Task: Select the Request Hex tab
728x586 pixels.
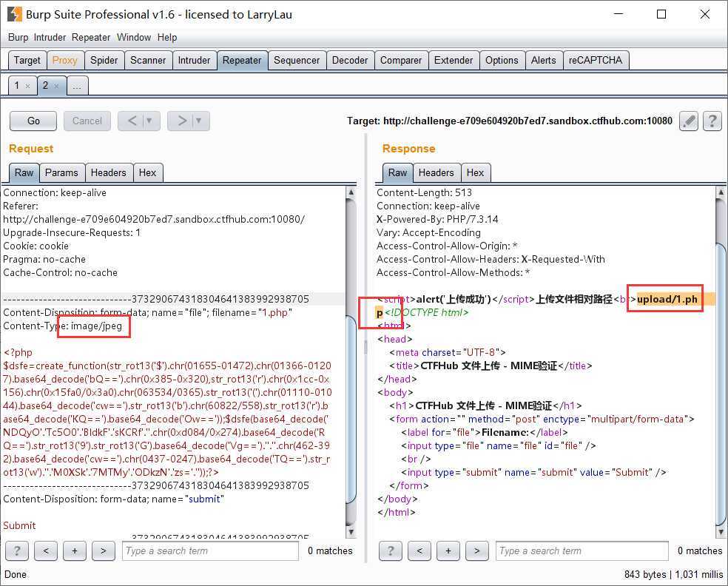Action: (148, 172)
